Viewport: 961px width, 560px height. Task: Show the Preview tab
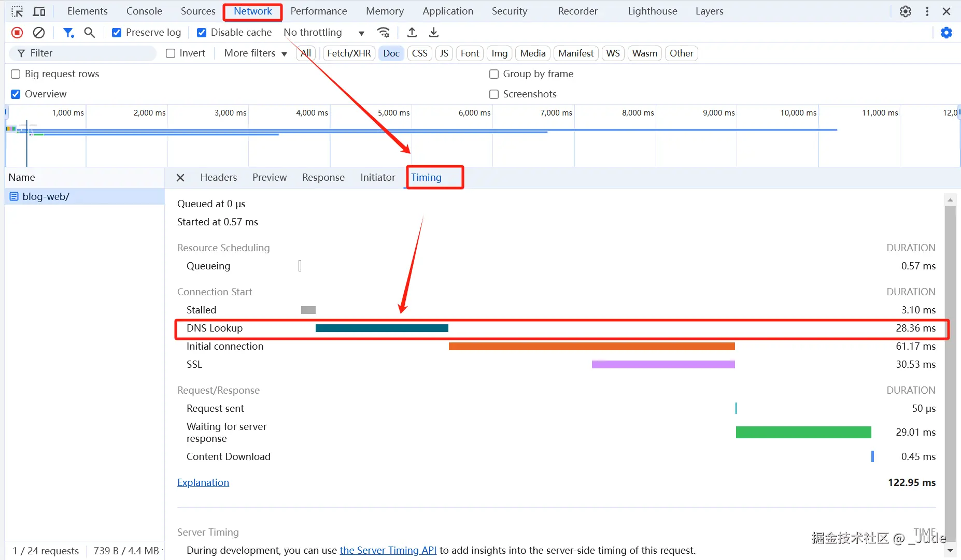[x=270, y=178]
